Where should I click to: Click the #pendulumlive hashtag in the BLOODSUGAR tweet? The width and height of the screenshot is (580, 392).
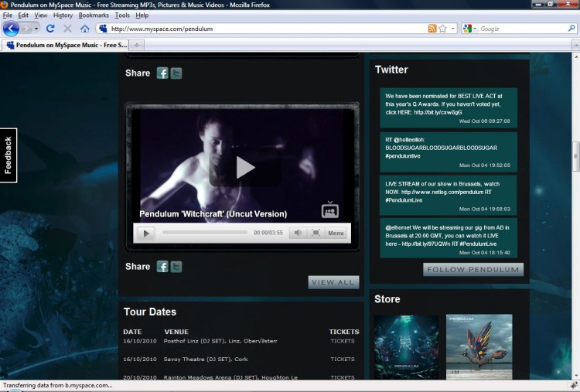pos(403,156)
